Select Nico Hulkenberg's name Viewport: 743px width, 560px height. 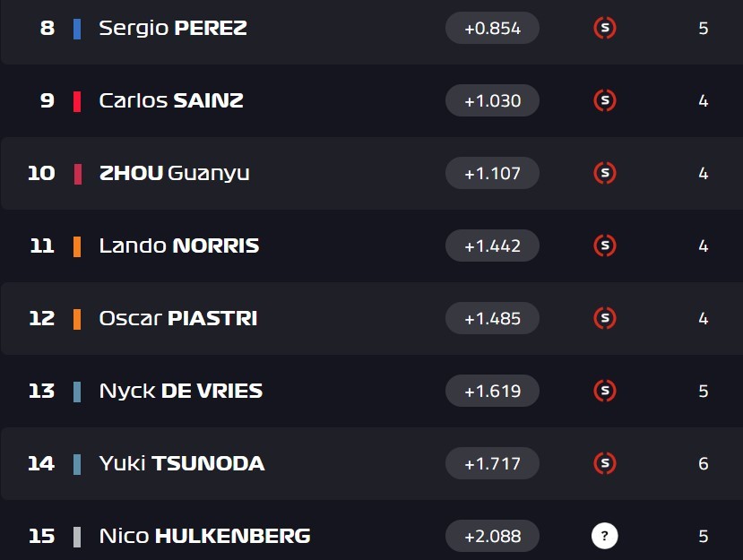point(204,536)
